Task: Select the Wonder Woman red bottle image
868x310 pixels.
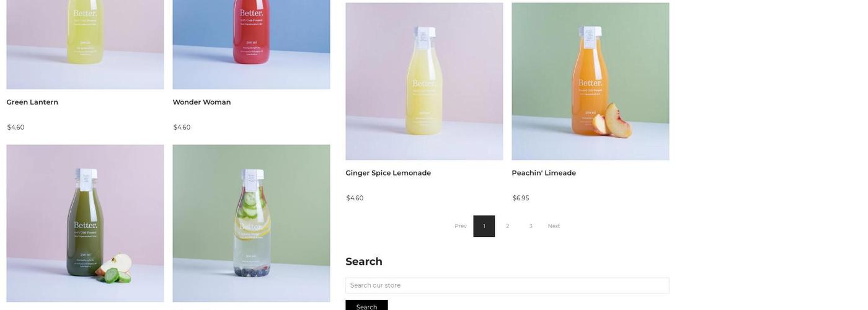Action: click(251, 43)
